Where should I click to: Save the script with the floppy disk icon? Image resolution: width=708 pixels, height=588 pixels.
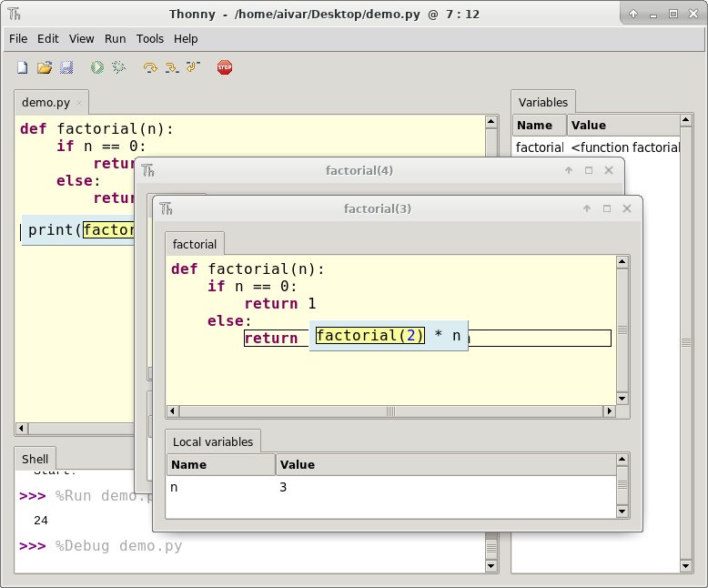(x=66, y=67)
